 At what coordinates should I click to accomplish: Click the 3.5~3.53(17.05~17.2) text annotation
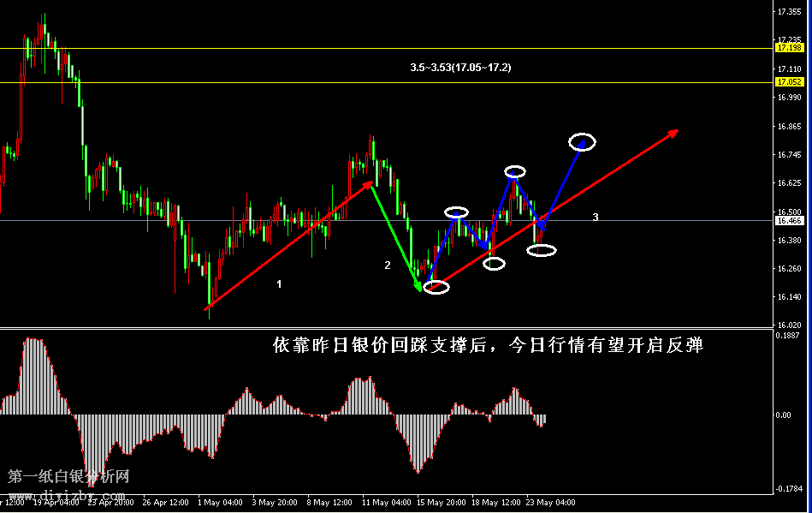(x=461, y=67)
